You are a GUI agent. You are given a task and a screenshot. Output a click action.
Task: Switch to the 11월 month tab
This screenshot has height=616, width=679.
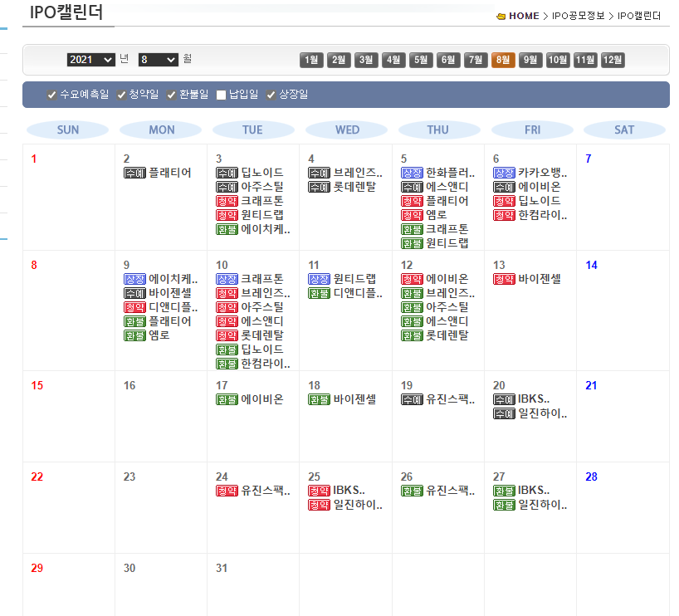tap(585, 60)
